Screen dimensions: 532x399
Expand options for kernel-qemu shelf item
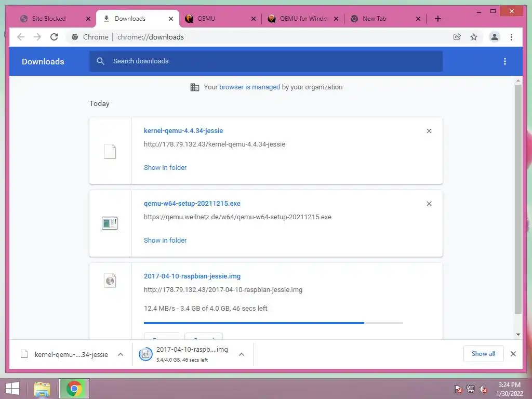[x=121, y=354]
